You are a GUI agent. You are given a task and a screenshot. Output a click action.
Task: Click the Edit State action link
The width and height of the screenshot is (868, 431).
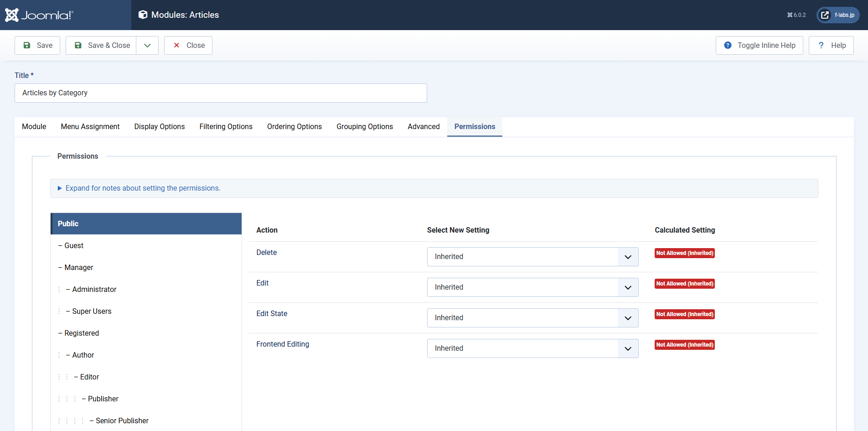pyautogui.click(x=272, y=313)
